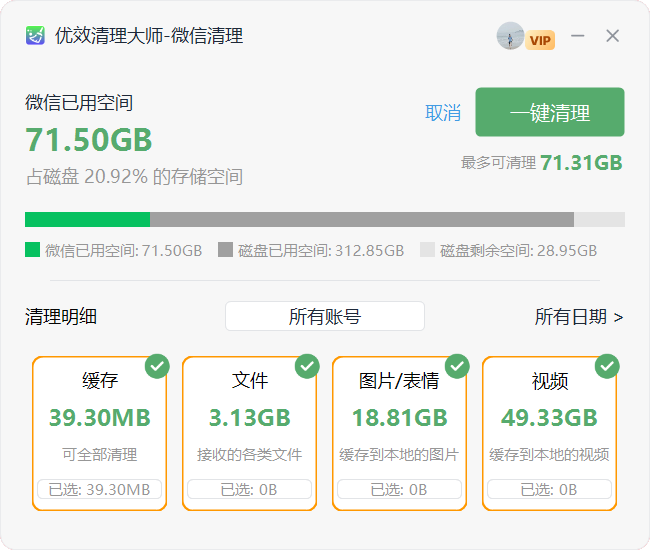Uncheck the 视频 video card checkmark
The width and height of the screenshot is (650, 550).
point(607,366)
